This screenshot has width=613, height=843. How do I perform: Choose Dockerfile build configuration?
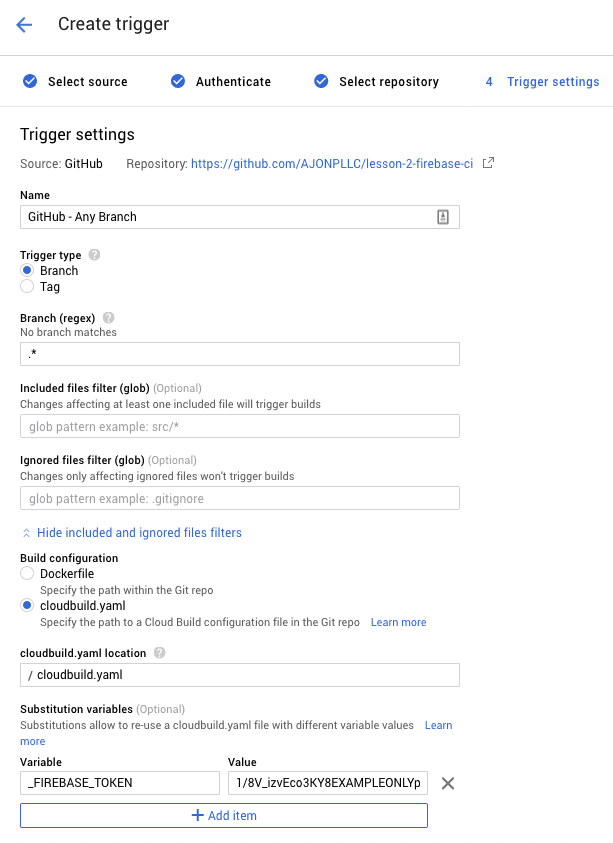[27, 573]
